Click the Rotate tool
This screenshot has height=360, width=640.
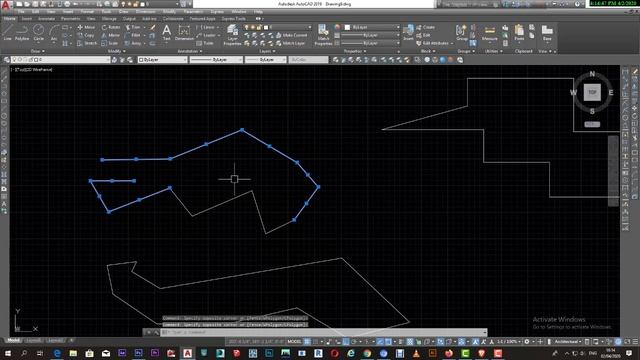(x=111, y=27)
